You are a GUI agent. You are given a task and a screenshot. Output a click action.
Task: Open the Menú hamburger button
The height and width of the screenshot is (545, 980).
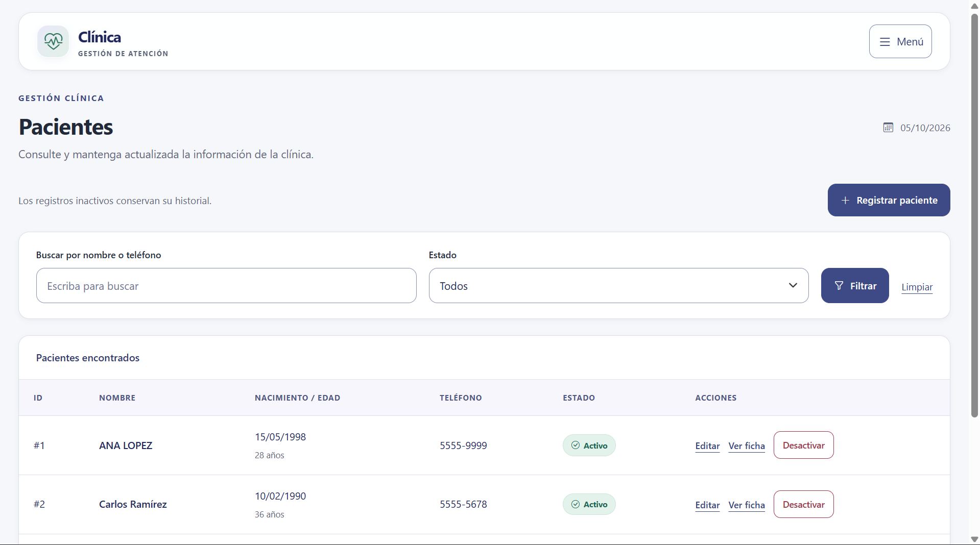[900, 41]
